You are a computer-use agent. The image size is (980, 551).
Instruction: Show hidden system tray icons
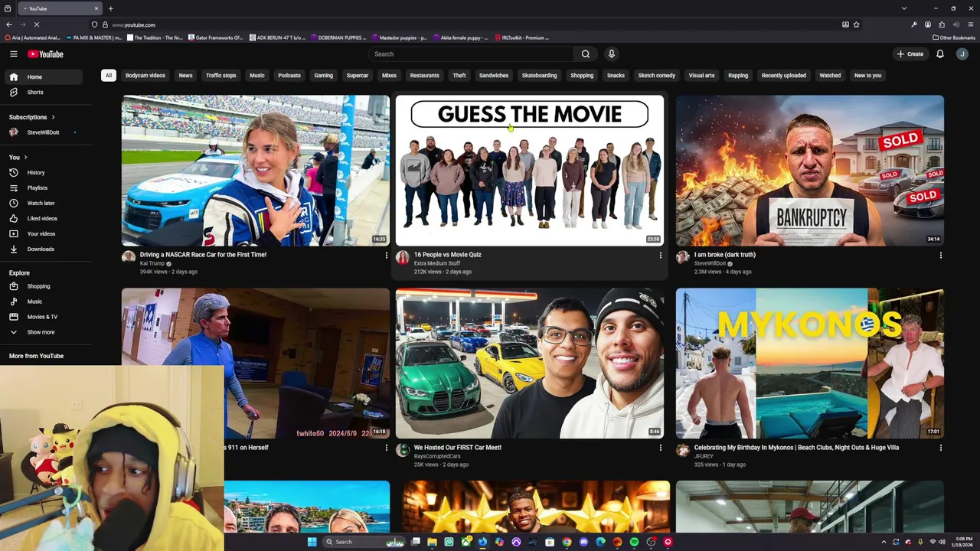[884, 542]
